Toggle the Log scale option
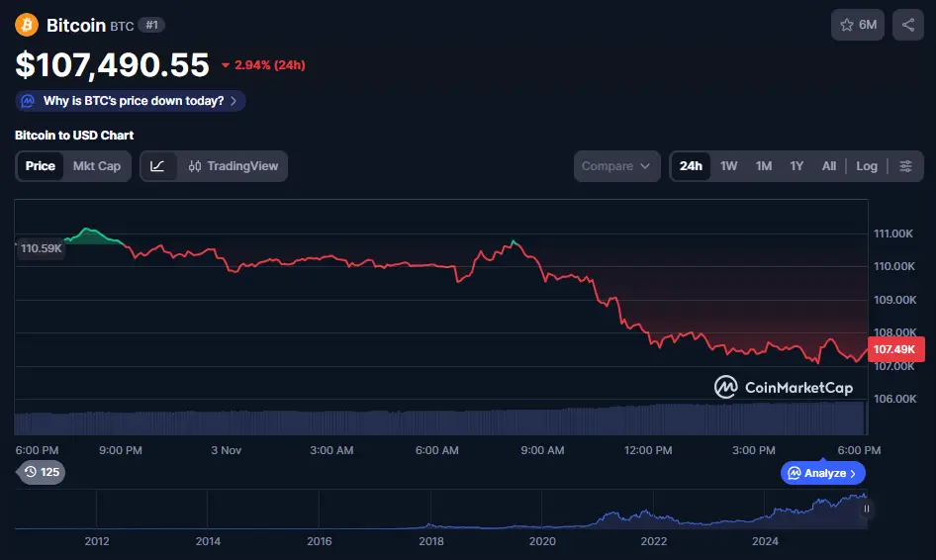 click(x=866, y=166)
